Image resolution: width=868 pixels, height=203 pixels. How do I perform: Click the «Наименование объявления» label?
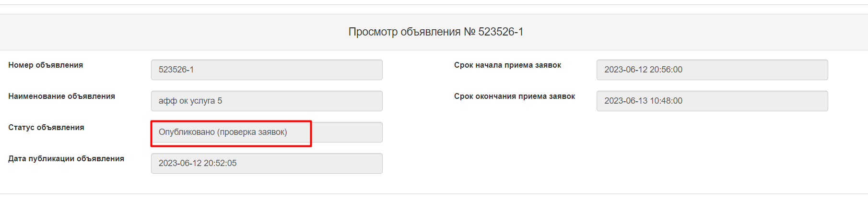point(61,96)
